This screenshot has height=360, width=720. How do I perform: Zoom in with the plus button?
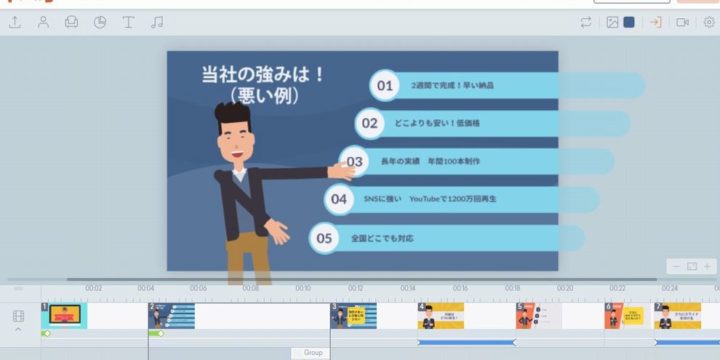(707, 266)
